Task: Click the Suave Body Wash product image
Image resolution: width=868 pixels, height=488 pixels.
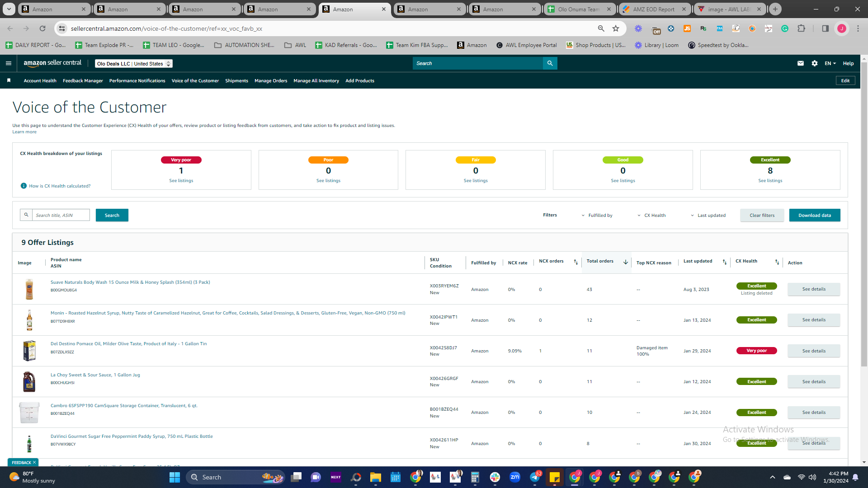Action: point(29,289)
